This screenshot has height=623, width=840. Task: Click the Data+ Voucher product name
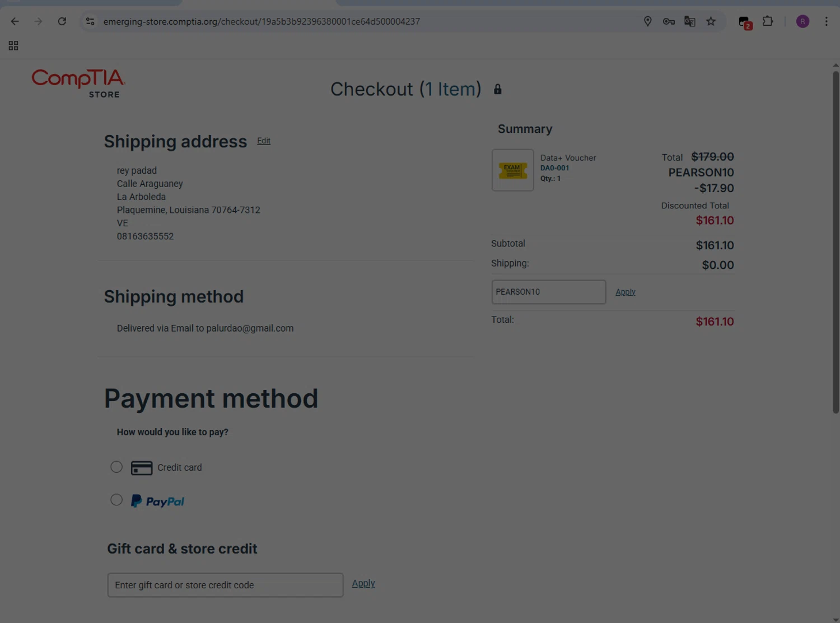(568, 158)
